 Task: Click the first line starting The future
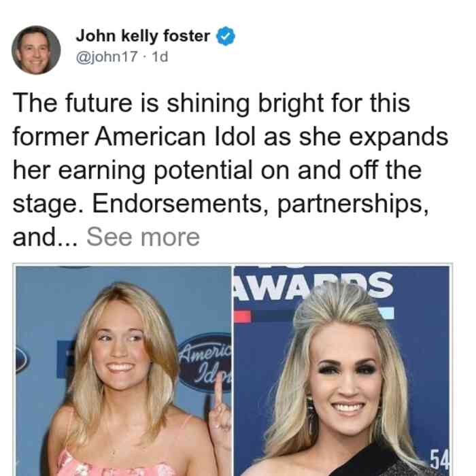pyautogui.click(x=211, y=103)
